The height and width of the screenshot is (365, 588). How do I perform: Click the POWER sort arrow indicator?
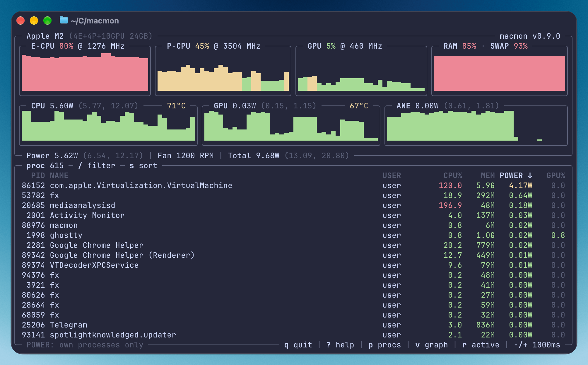click(530, 175)
